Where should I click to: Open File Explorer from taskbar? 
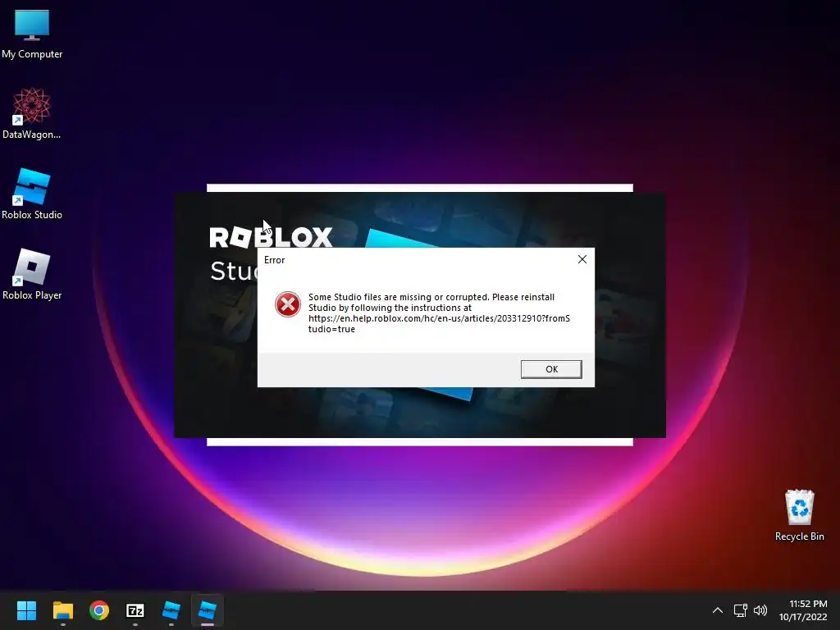click(x=62, y=610)
